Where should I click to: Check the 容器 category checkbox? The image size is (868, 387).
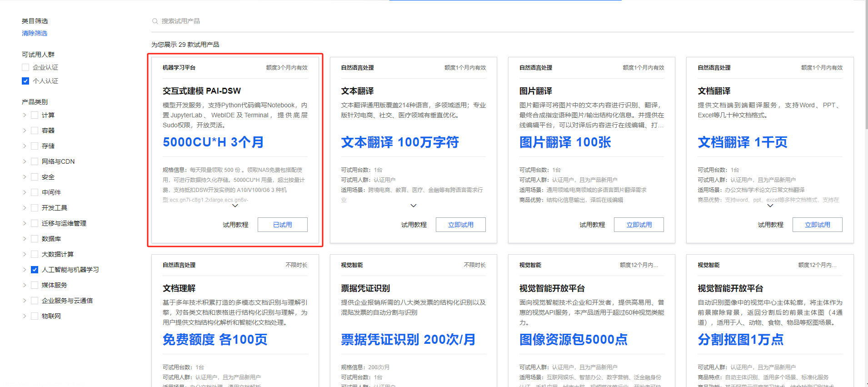click(x=35, y=131)
